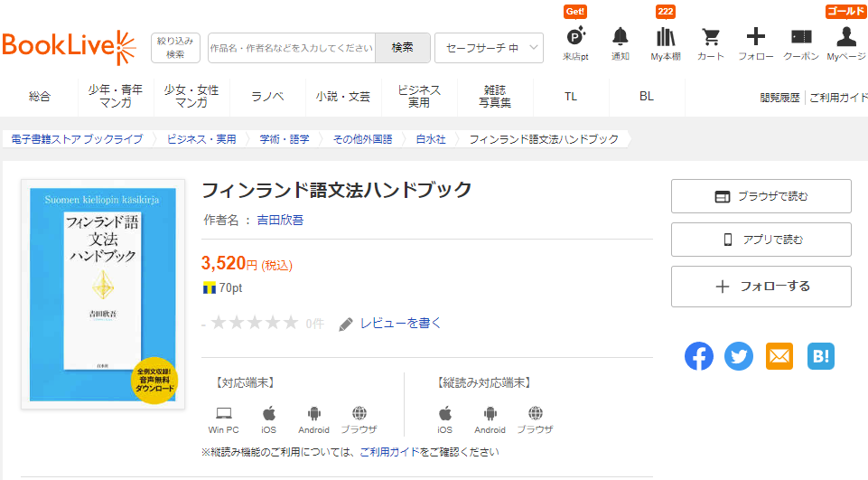The height and width of the screenshot is (480, 868).
Task: Click the search text input field
Action: click(x=290, y=48)
